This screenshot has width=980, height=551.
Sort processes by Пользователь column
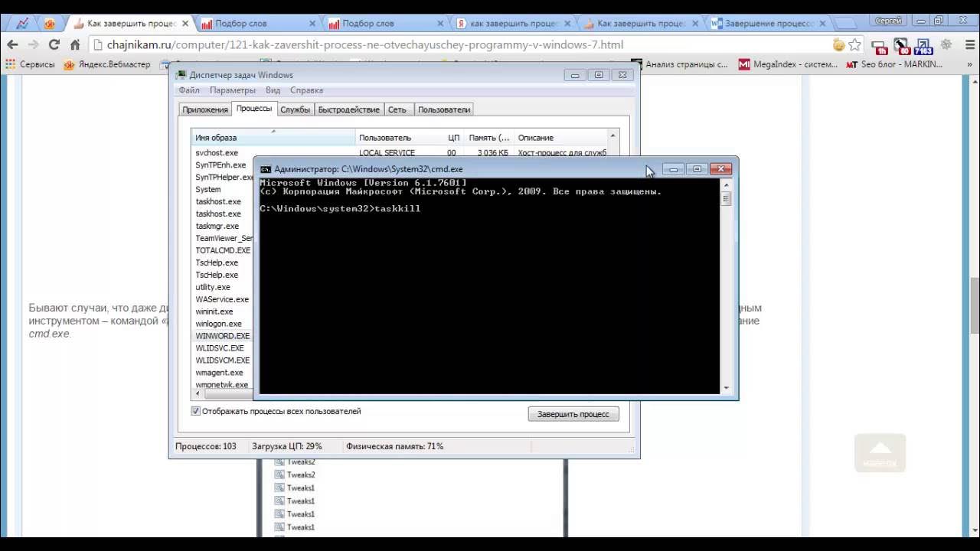click(x=400, y=138)
